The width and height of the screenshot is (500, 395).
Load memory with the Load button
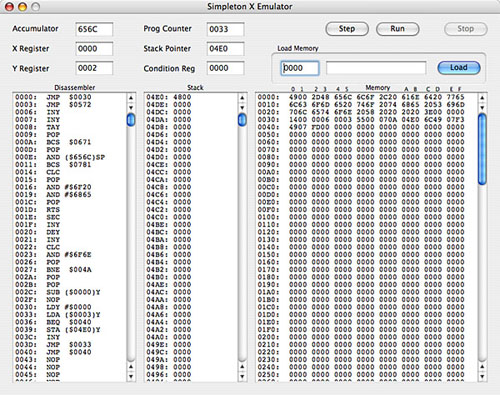459,68
